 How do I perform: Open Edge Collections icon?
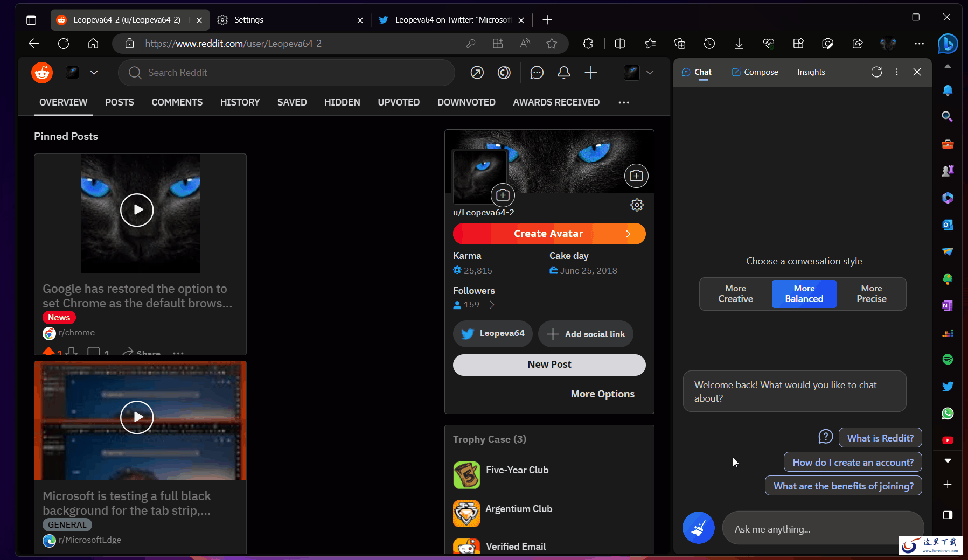[680, 44]
